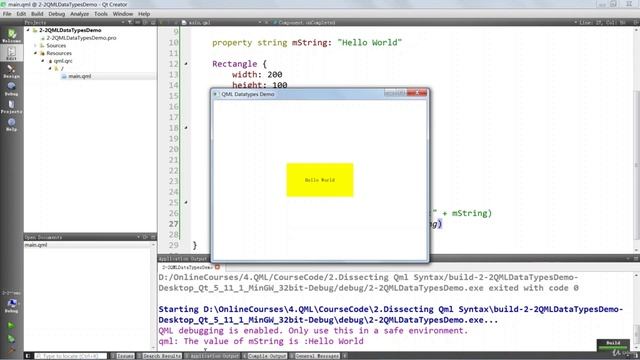Viewport: 640px width, 360px height.
Task: Click the Build hammer icon
Action: (11, 349)
